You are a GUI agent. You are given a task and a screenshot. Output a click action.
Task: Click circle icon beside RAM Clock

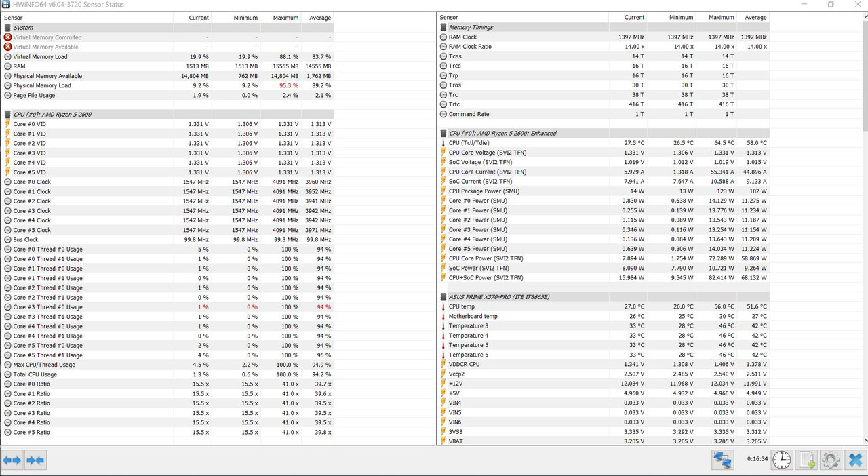click(443, 37)
